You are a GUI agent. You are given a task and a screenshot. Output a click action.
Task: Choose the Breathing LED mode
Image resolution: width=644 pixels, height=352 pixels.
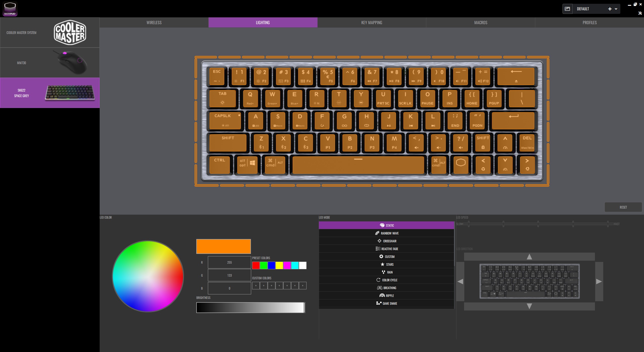point(386,288)
